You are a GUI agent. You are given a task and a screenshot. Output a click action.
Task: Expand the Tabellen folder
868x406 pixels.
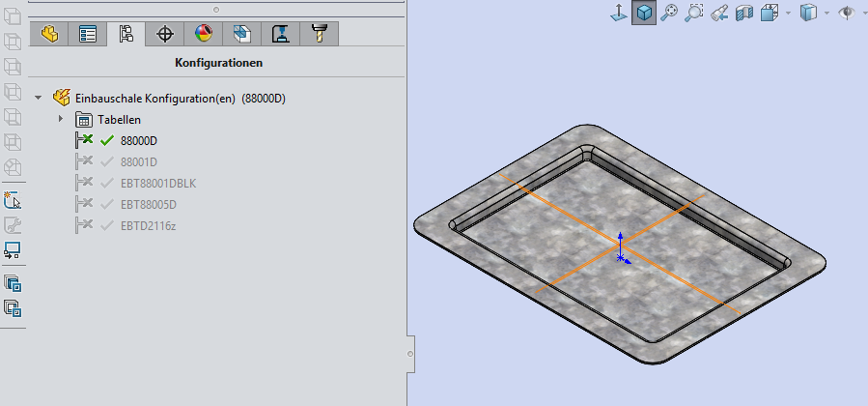click(x=61, y=119)
